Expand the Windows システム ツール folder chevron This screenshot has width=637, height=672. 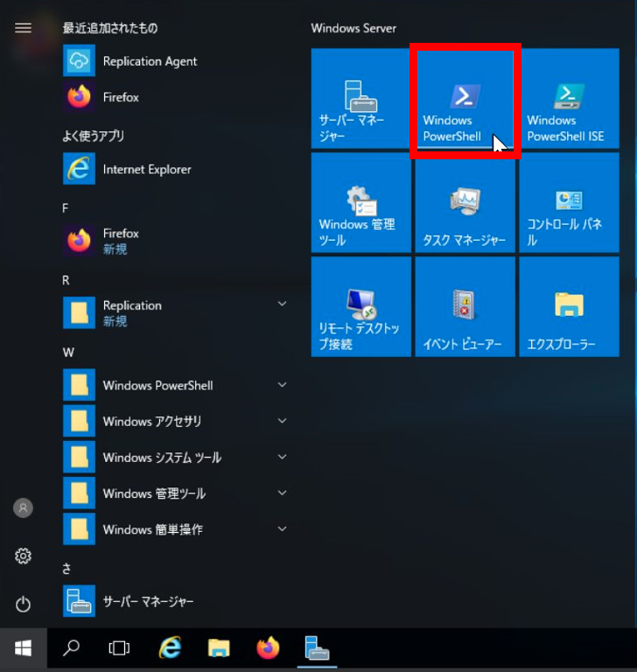coord(282,457)
